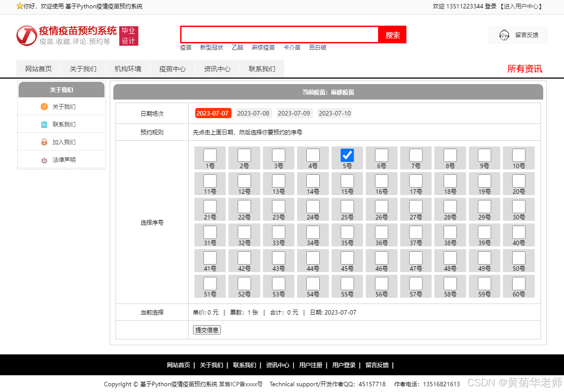
Task: Click the 疫苗 keyword under search box
Action: click(x=186, y=47)
